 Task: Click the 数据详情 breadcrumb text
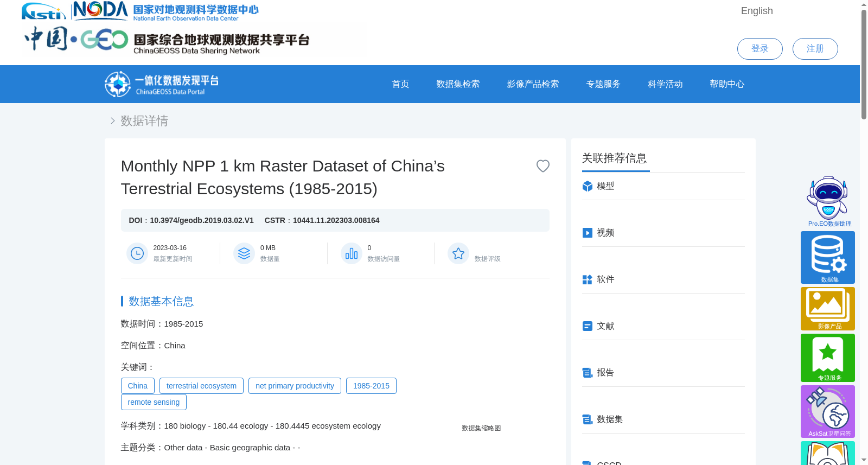[x=144, y=120]
